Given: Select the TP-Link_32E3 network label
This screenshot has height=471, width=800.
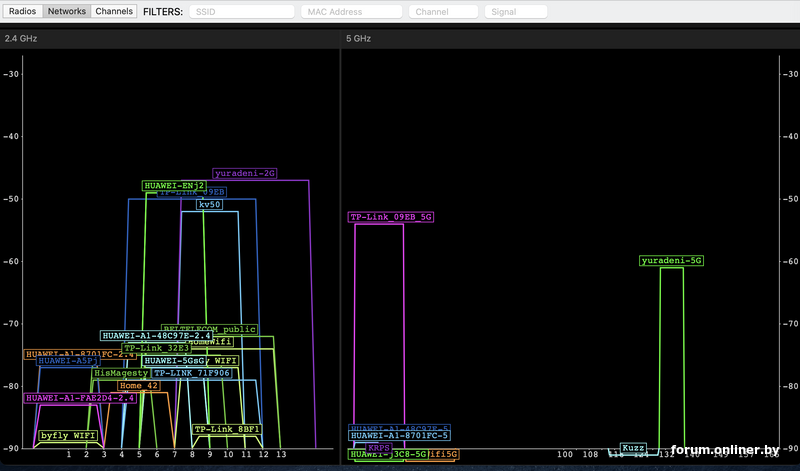Looking at the screenshot, I should pyautogui.click(x=156, y=349).
